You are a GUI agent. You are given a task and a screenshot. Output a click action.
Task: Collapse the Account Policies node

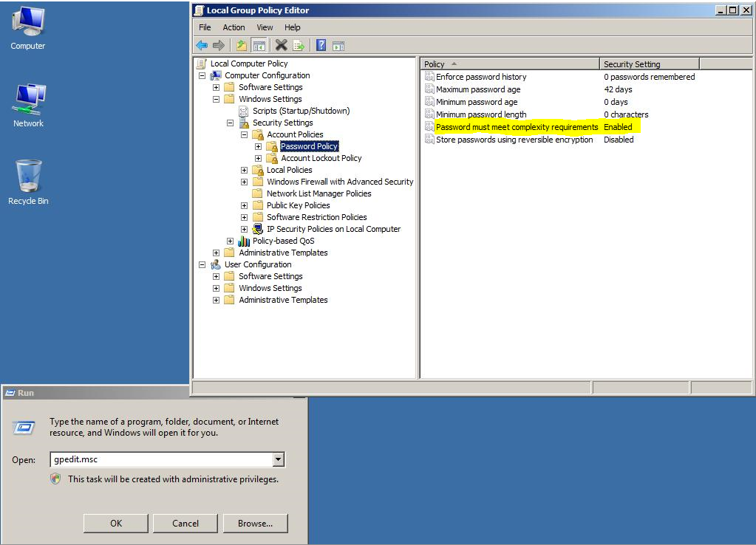pyautogui.click(x=245, y=135)
